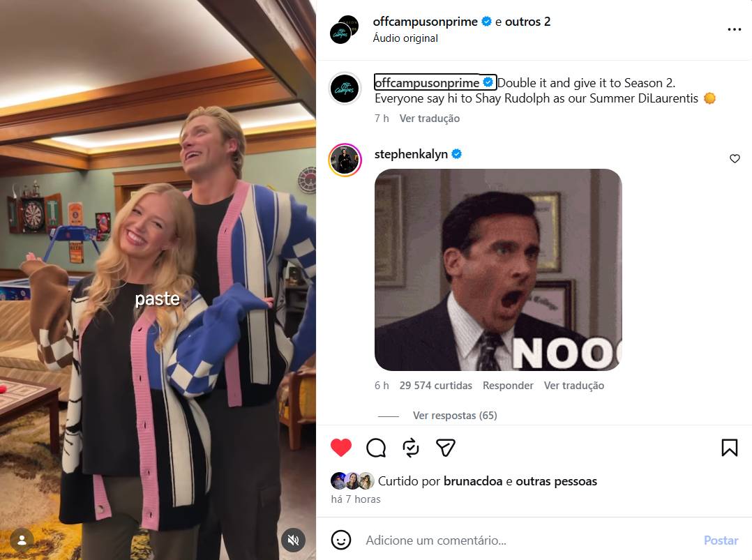This screenshot has width=752, height=560.
Task: Like stephenkalyn's comment with the heart
Action: click(735, 159)
